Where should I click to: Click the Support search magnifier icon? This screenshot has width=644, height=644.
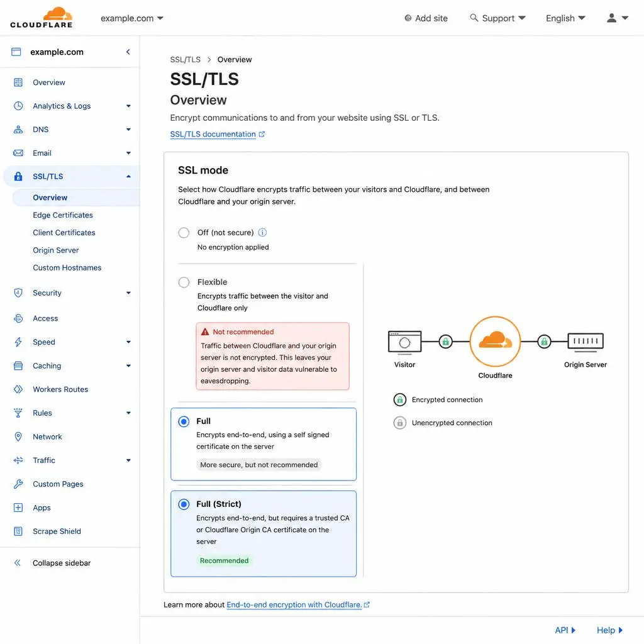pyautogui.click(x=474, y=18)
